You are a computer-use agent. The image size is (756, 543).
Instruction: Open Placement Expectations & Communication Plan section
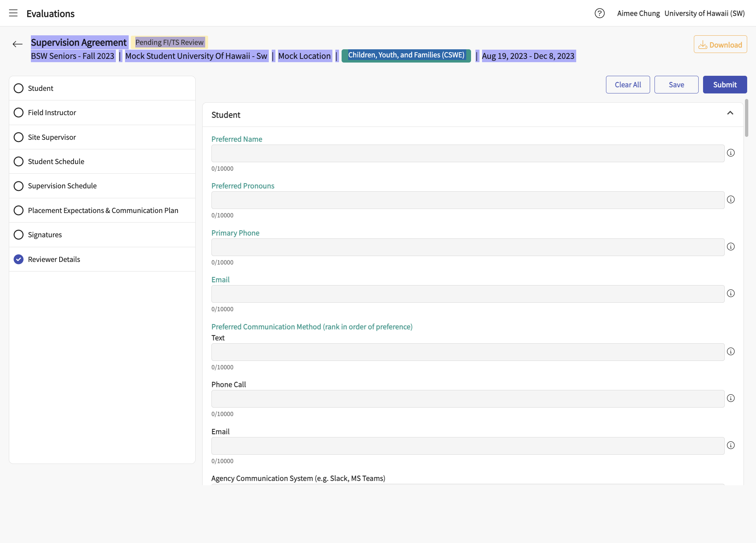pyautogui.click(x=102, y=210)
